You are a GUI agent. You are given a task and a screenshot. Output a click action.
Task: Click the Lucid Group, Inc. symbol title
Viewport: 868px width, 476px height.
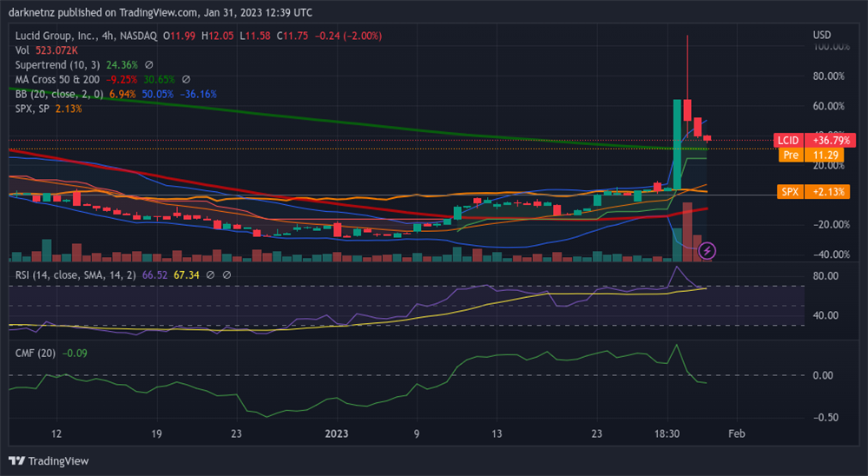(55, 36)
